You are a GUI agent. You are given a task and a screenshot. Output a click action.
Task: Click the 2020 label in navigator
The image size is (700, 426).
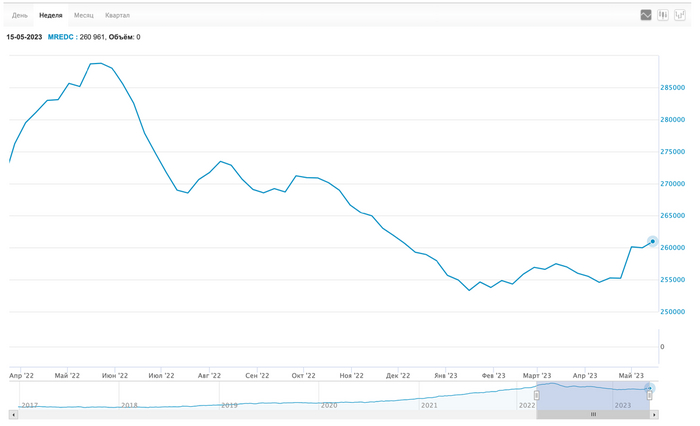329,405
